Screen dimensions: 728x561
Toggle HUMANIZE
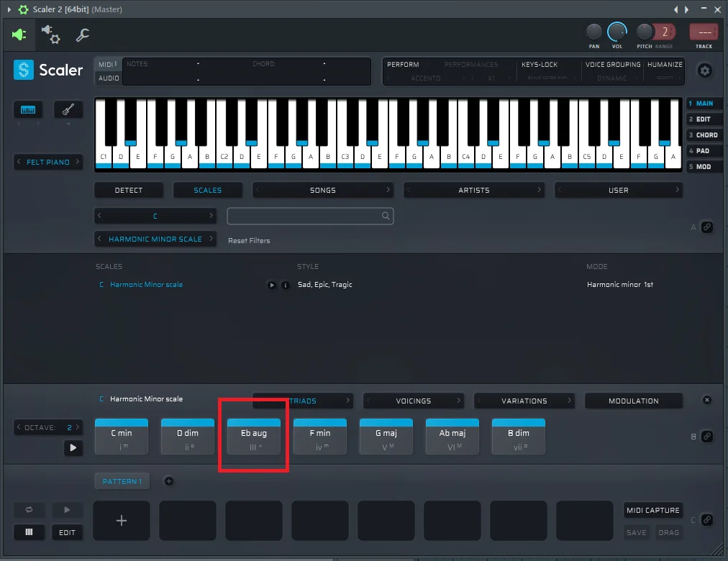pos(665,65)
